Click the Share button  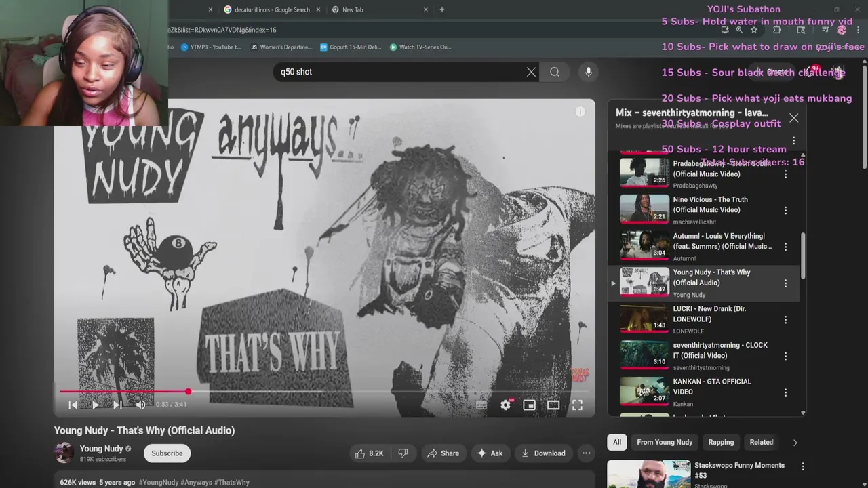(443, 453)
